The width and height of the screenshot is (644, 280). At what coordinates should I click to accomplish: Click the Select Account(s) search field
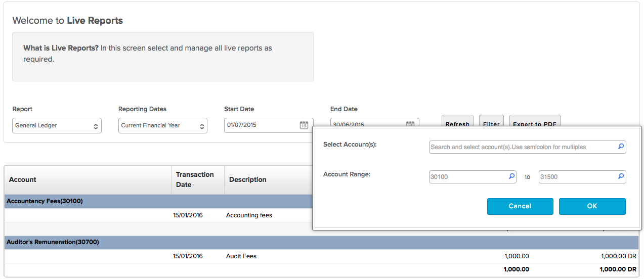(527, 147)
